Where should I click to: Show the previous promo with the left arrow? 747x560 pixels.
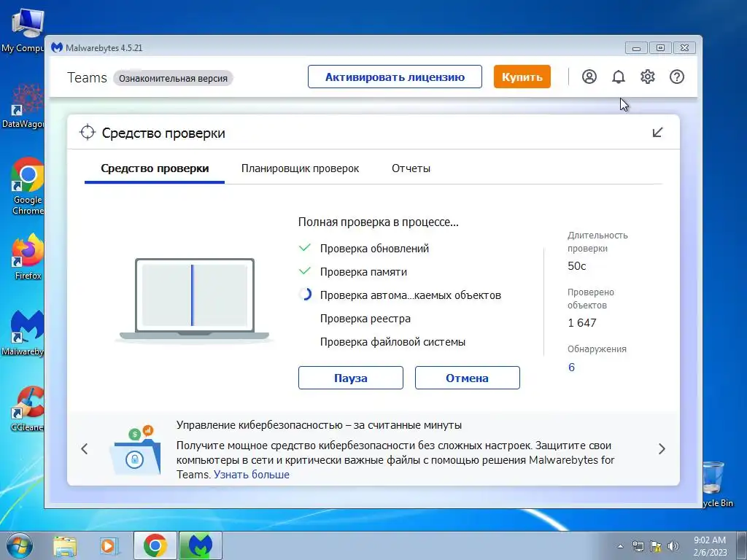[x=85, y=448]
